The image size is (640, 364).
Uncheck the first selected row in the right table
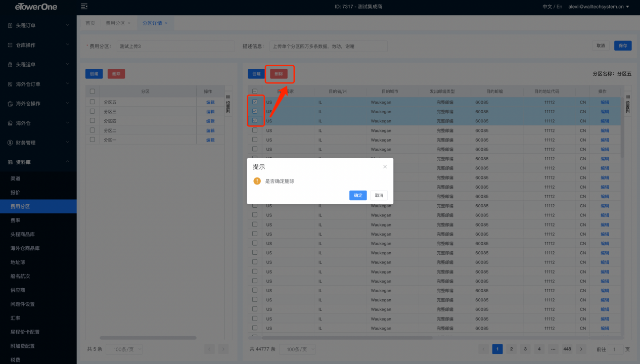[x=255, y=102]
